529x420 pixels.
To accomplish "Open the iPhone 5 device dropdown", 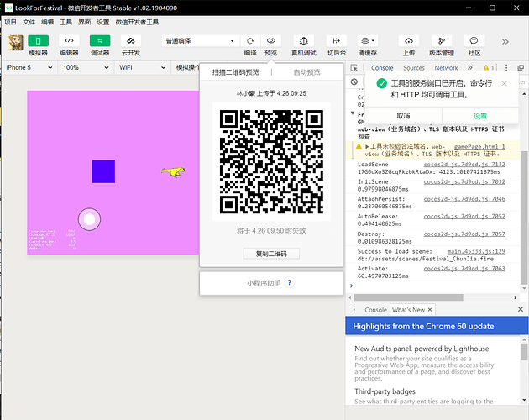I will click(29, 67).
